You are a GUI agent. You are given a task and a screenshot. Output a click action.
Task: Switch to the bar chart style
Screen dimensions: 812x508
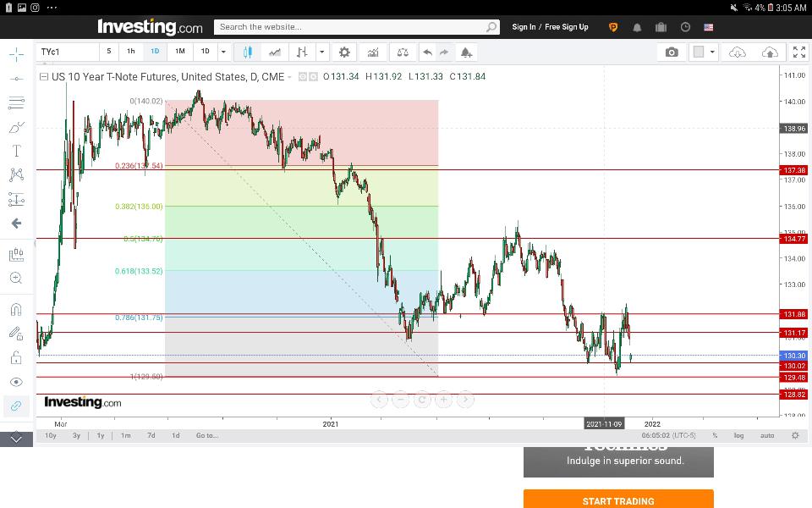coord(302,52)
